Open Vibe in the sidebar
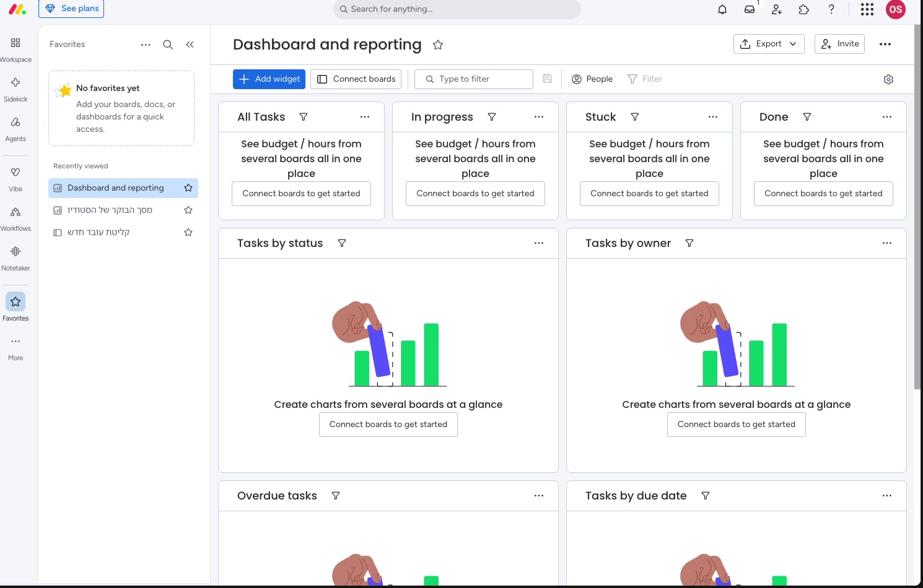 [15, 179]
